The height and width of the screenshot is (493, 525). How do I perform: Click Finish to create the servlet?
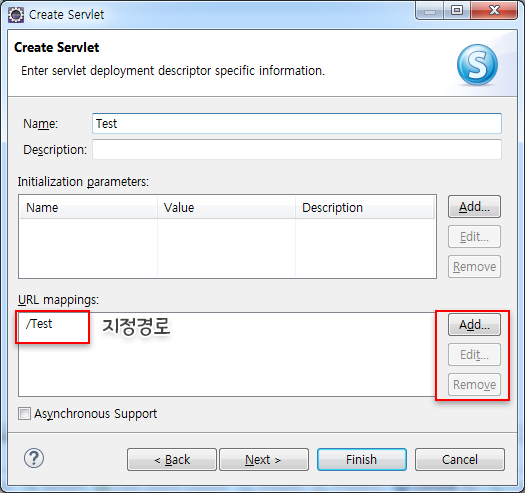pos(362,460)
